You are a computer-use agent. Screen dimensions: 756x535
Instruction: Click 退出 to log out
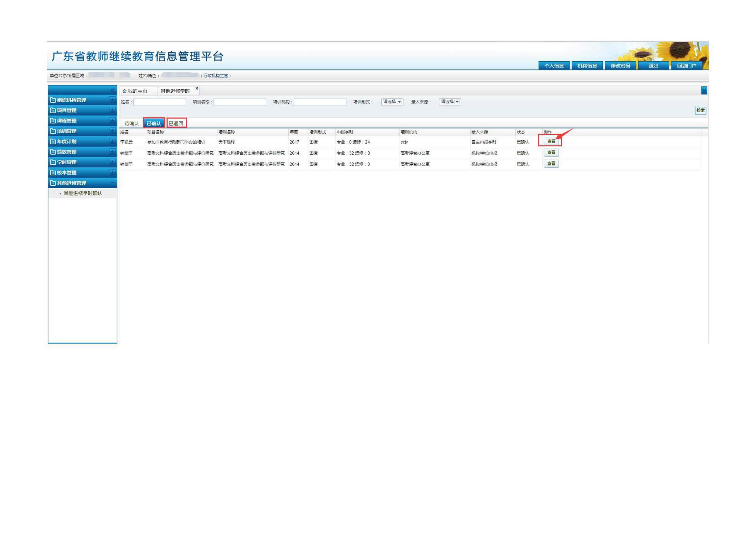(653, 66)
